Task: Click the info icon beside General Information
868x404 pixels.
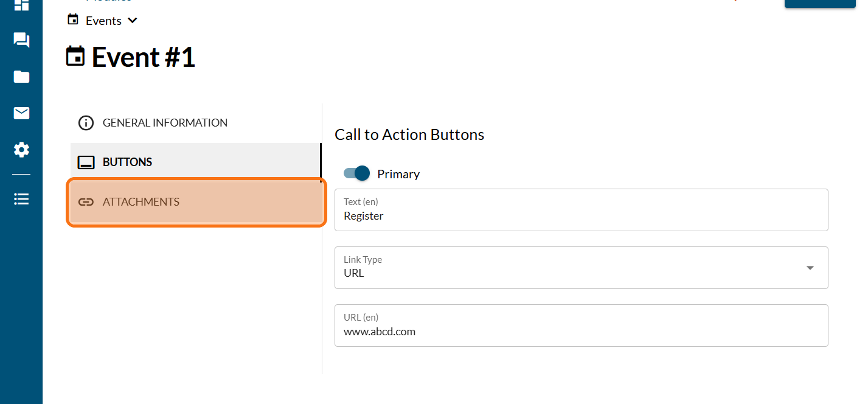Action: (x=86, y=123)
